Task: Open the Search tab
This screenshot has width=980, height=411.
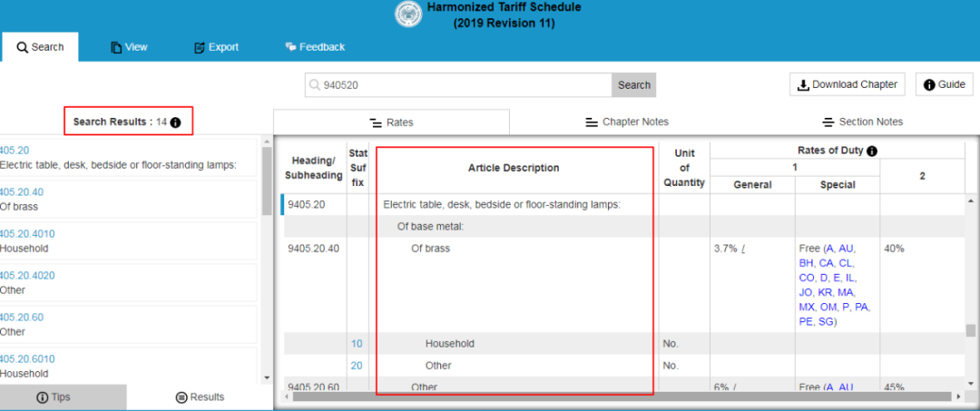Action: tap(40, 47)
